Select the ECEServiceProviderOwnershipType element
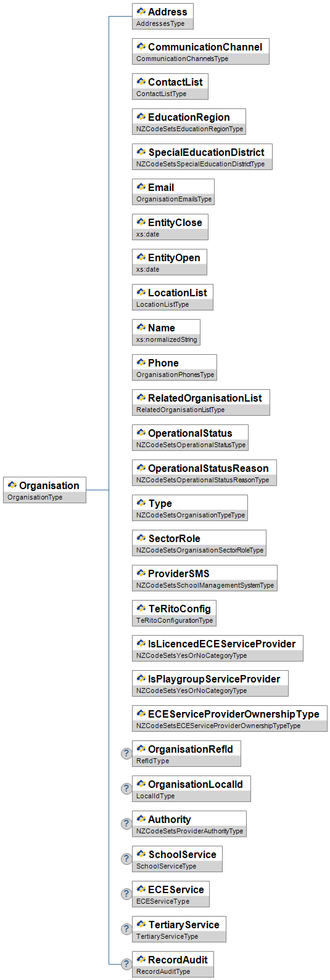The image size is (330, 980). pyautogui.click(x=229, y=718)
